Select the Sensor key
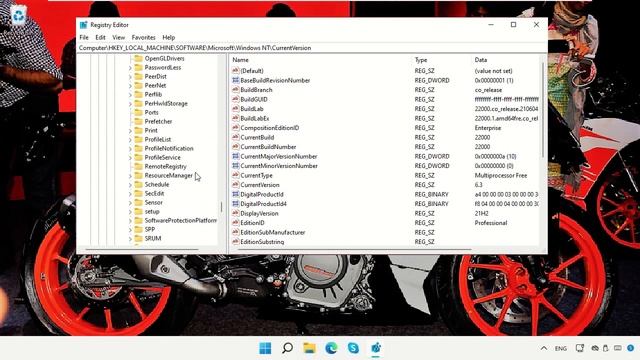Viewport: 640px width, 360px height. click(153, 202)
